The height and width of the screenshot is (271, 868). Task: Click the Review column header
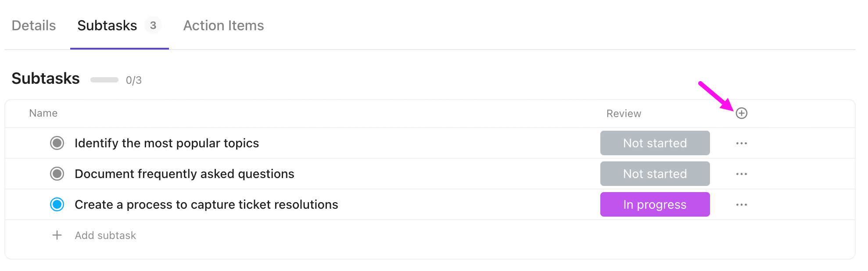(x=624, y=114)
